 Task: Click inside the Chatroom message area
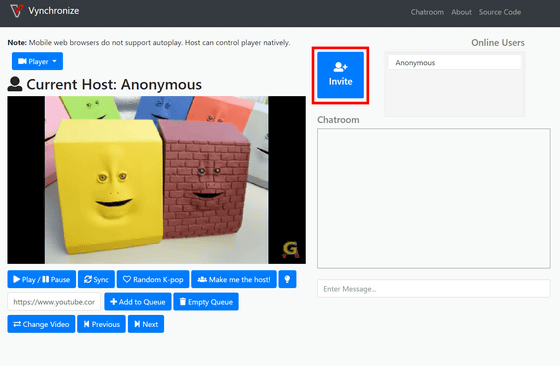(434, 198)
